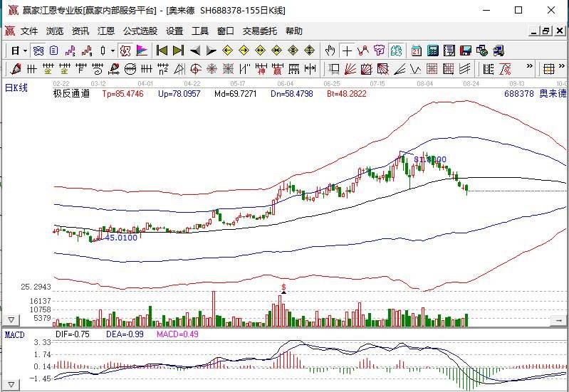Open the 交易委托 menu

259,31
